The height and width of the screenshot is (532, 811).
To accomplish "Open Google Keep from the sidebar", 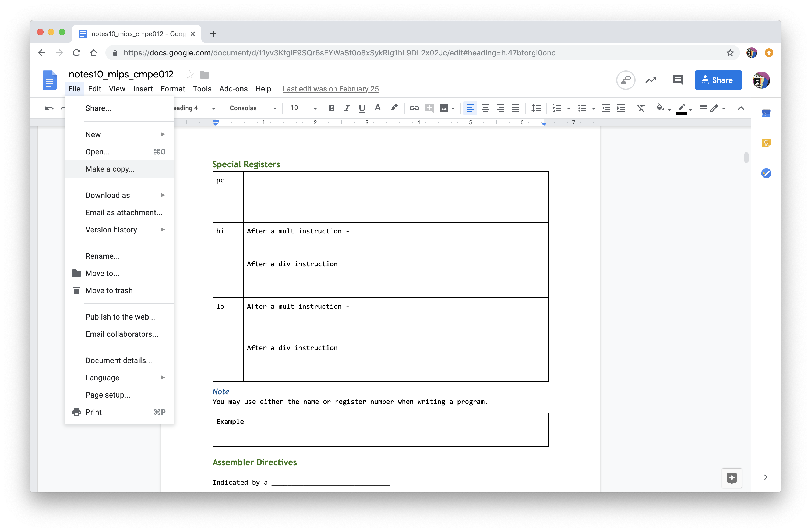I will point(766,143).
